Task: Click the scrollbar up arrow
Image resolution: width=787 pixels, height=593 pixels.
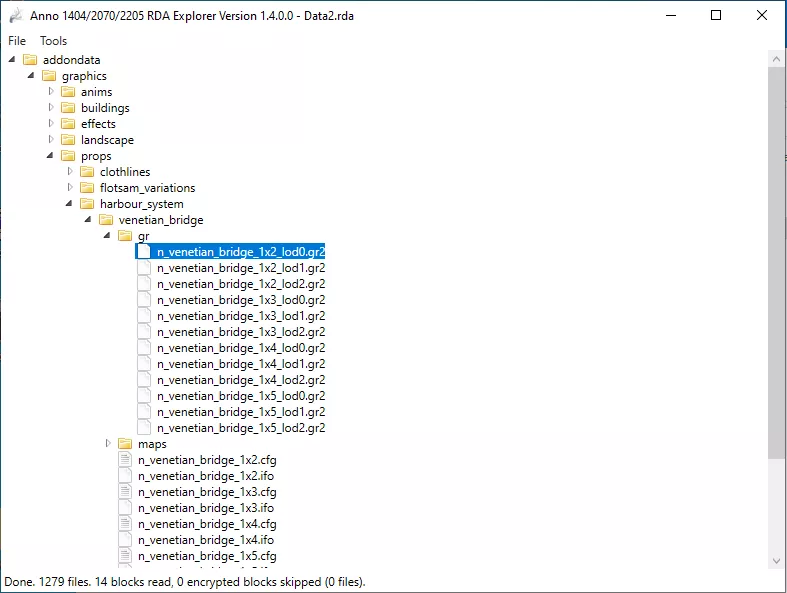Action: click(776, 59)
